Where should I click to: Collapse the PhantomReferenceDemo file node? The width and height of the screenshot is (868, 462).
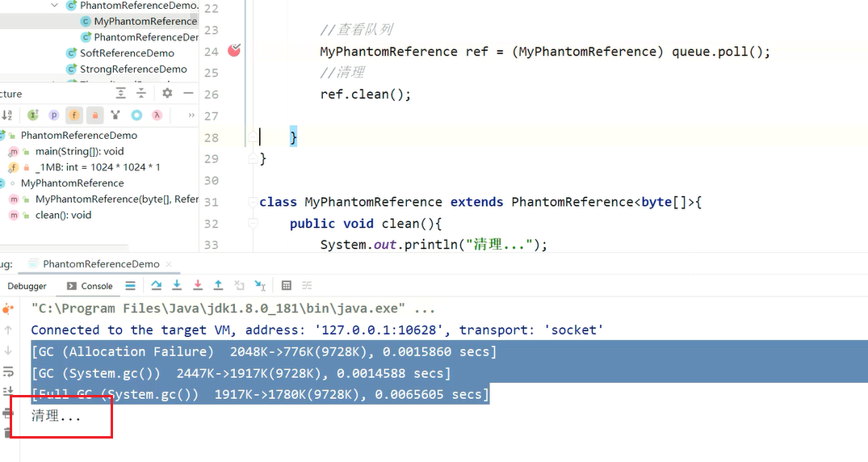click(55, 5)
